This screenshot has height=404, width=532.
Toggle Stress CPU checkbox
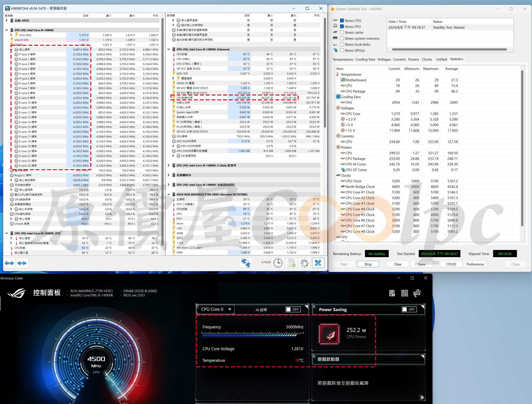pyautogui.click(x=342, y=21)
